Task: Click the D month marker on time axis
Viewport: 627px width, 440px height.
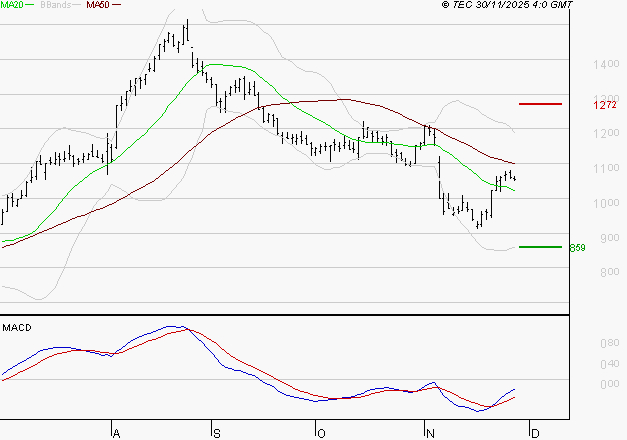Action: pos(535,434)
